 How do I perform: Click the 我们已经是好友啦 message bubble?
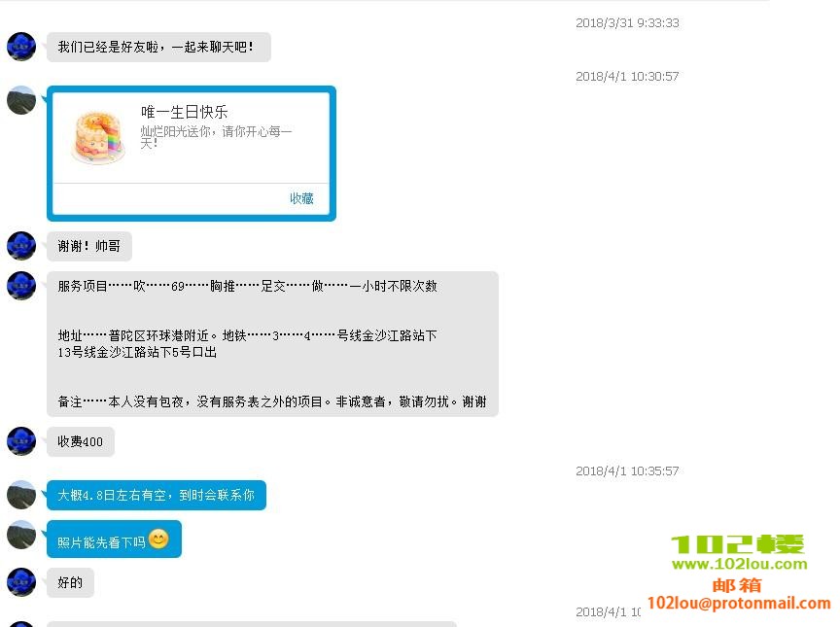pyautogui.click(x=158, y=47)
